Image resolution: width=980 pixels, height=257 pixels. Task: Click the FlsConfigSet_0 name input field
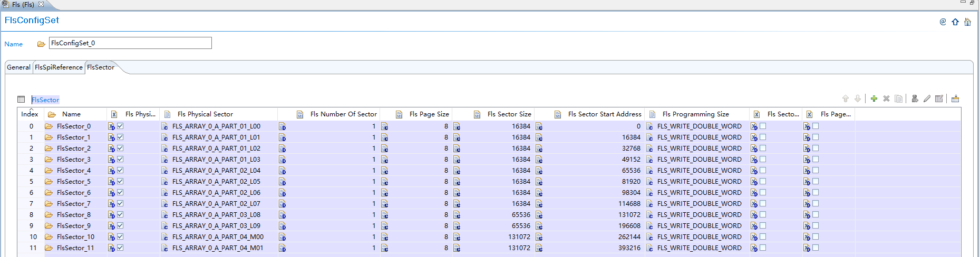tap(130, 43)
